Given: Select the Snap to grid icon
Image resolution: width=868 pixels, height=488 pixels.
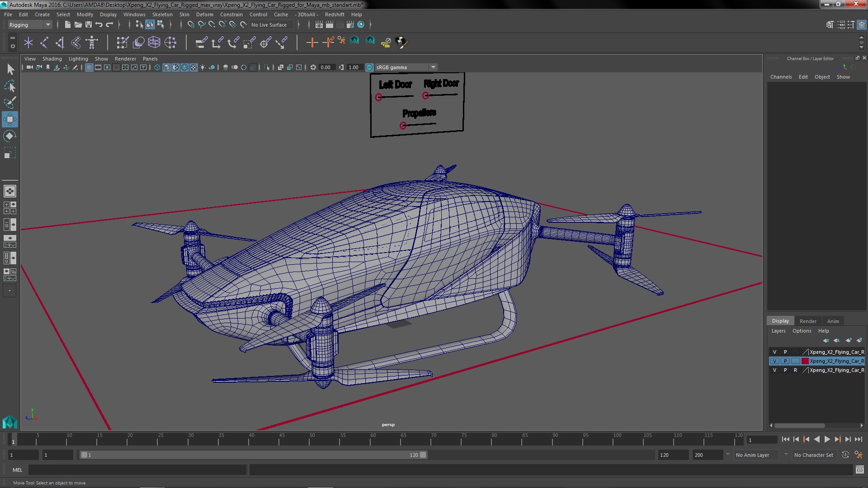Looking at the screenshot, I should [x=190, y=24].
